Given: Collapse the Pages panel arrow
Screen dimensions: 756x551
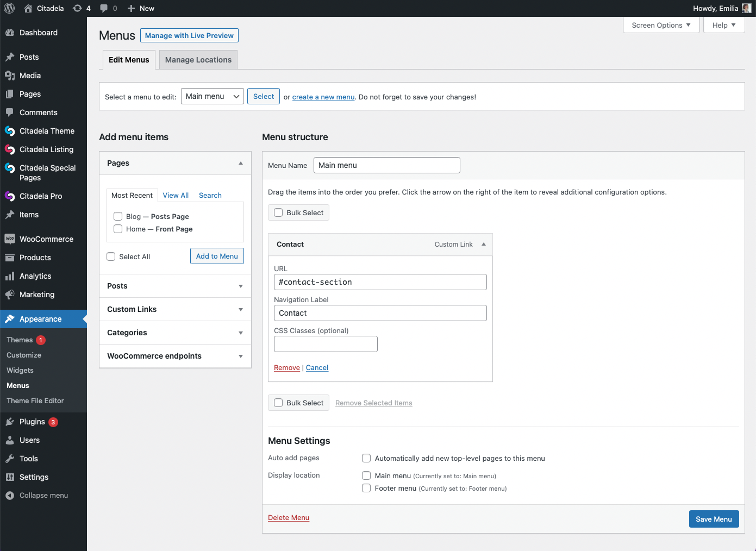Looking at the screenshot, I should [x=241, y=163].
